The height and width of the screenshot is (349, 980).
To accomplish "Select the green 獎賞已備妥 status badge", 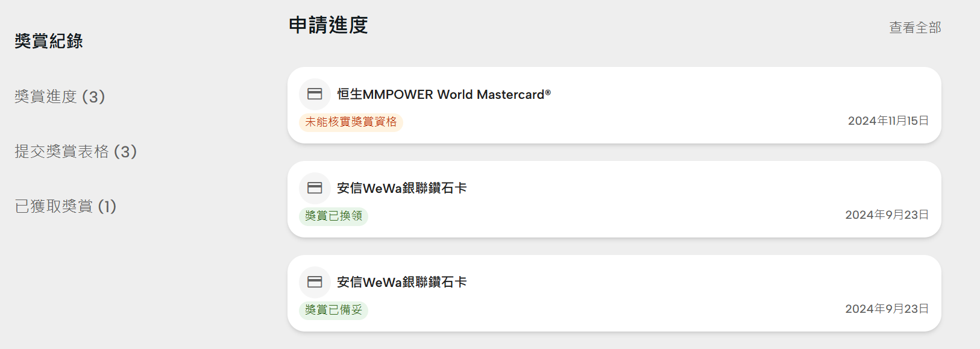I will pos(333,310).
